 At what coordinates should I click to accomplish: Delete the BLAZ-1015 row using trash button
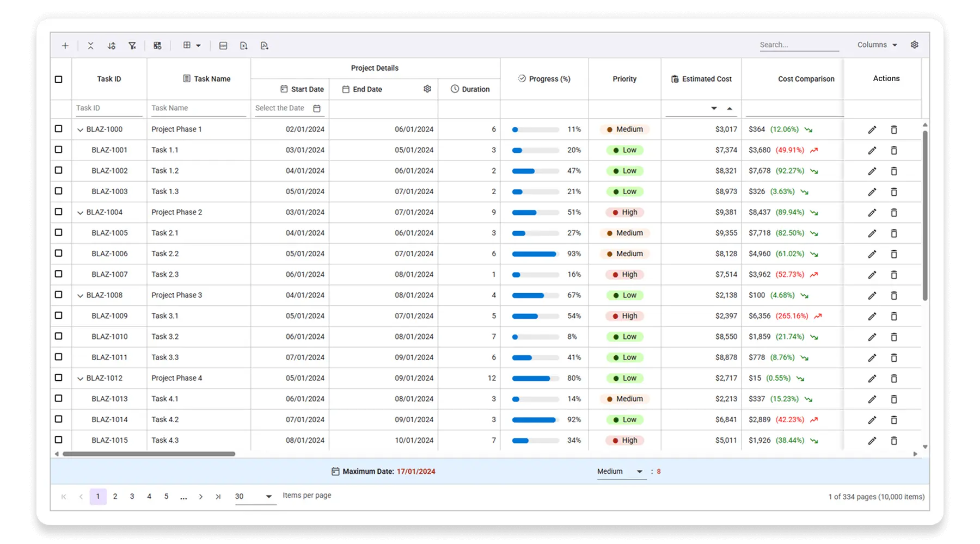(893, 441)
